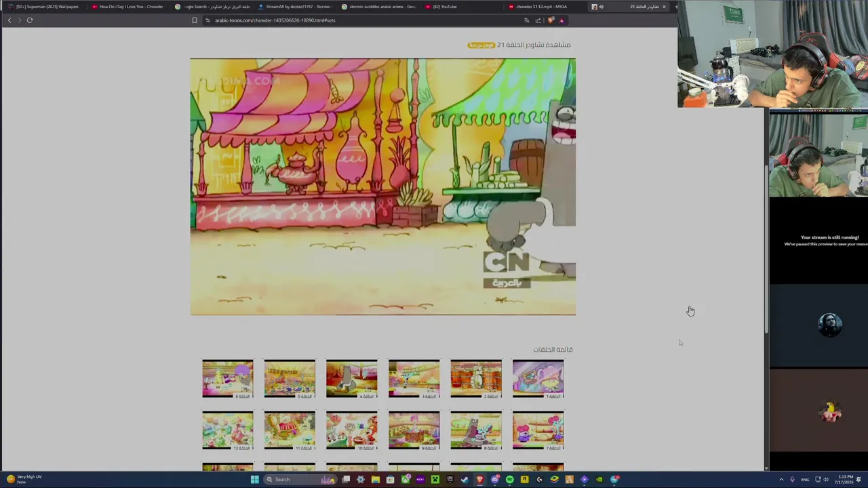The width and height of the screenshot is (868, 488).
Task: Open episode 7 thumbnail
Action: pyautogui.click(x=538, y=430)
